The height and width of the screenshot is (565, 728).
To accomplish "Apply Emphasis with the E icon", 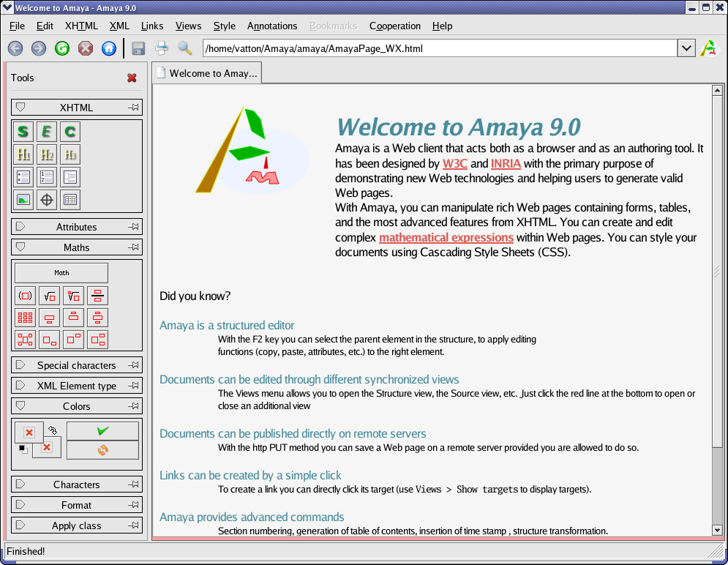I will (46, 132).
